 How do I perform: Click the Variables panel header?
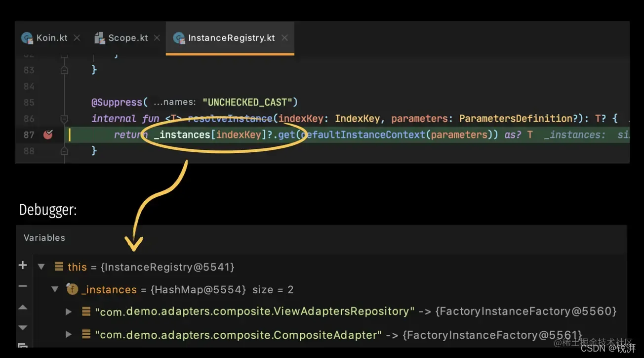[44, 238]
